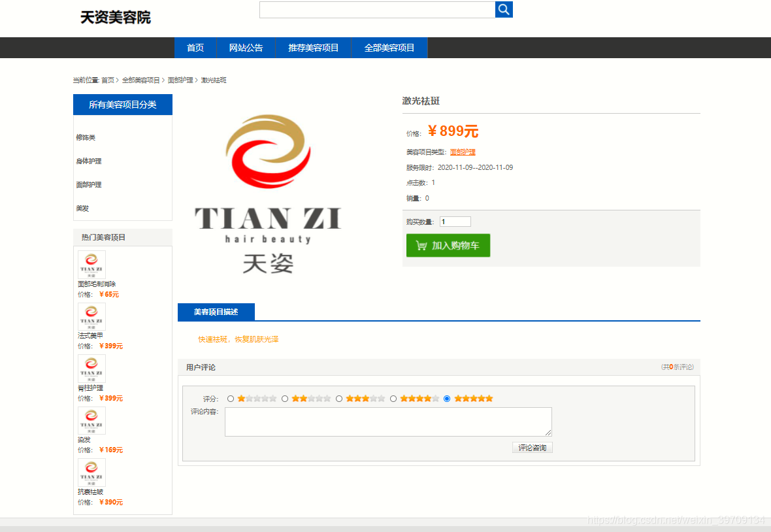Click the 用户评论 section header
This screenshot has width=771, height=532.
201,367
